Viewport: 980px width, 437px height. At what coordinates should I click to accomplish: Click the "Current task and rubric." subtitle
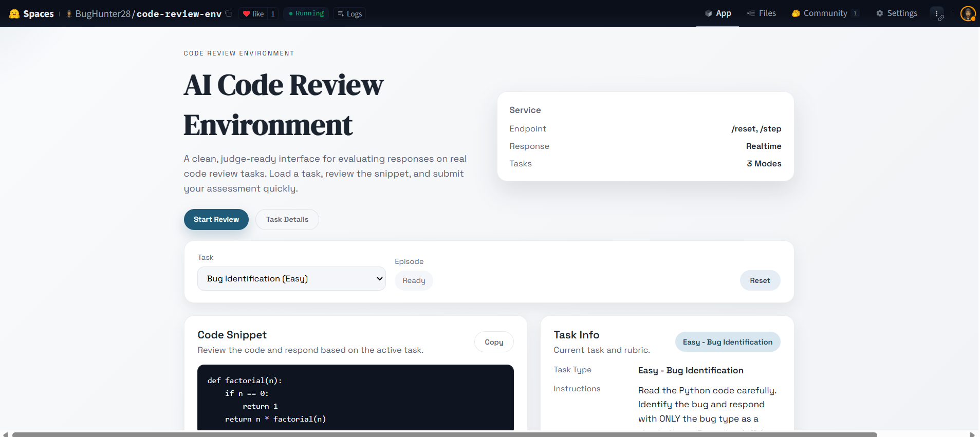click(602, 350)
